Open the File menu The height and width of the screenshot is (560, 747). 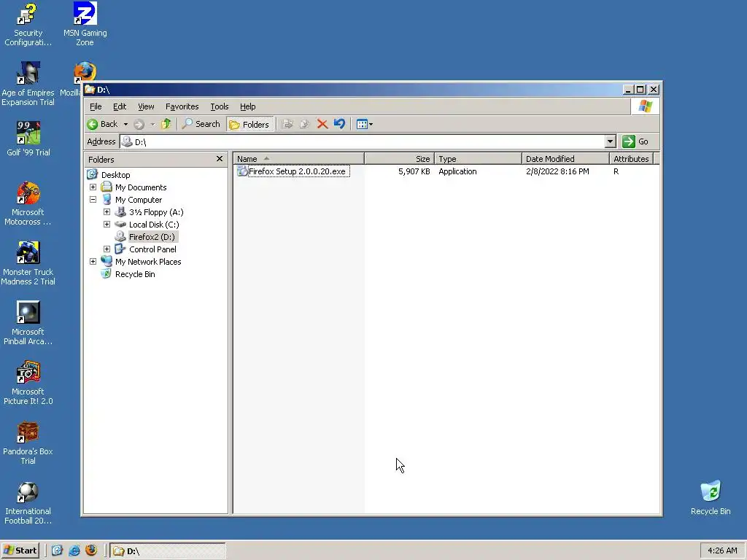[96, 106]
